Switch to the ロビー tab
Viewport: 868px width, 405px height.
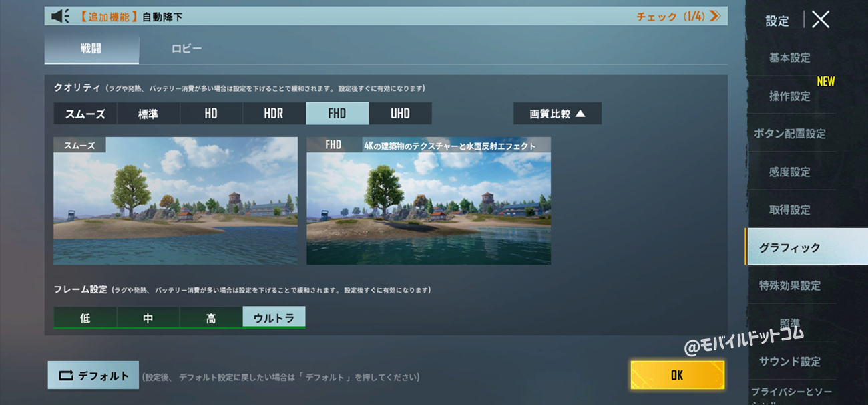tap(186, 49)
